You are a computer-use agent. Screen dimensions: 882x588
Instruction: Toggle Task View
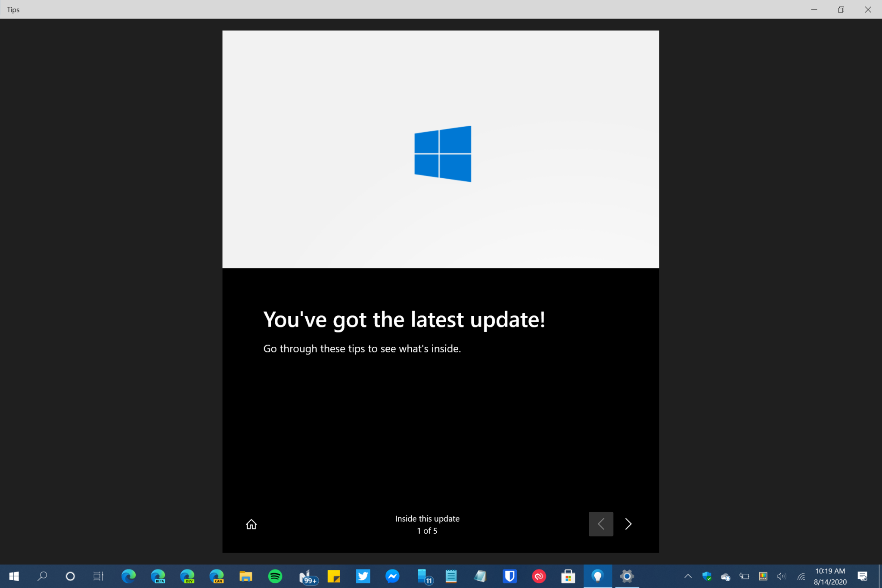(98, 576)
